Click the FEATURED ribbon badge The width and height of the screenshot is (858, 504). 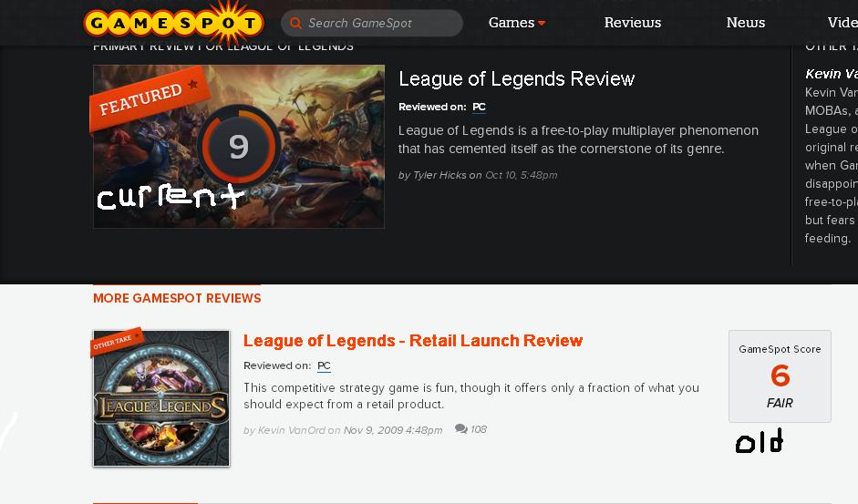148,98
